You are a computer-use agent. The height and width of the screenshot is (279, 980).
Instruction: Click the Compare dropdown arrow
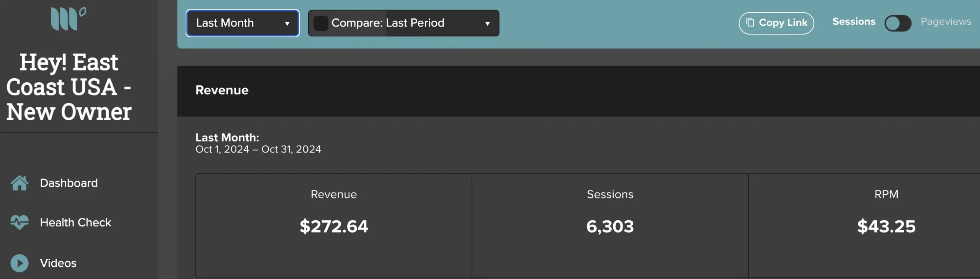(487, 24)
